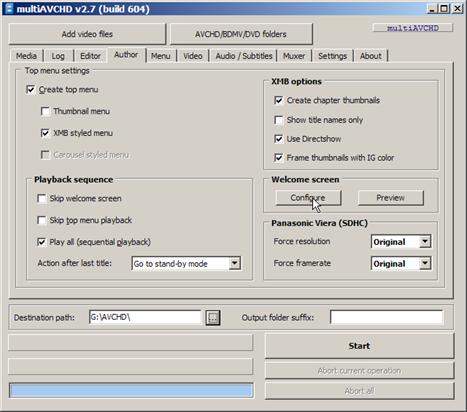
Task: Click the Start button
Action: 359,346
